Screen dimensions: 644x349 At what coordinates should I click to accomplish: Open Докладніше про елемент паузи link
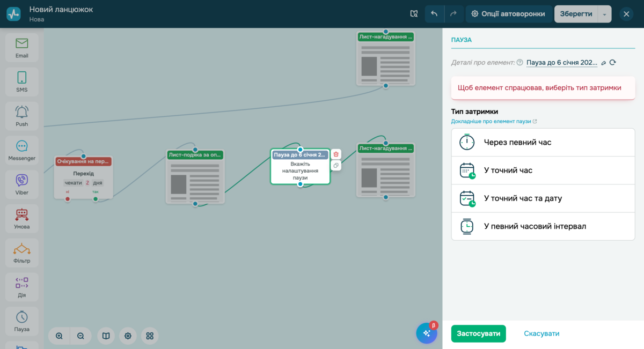pos(494,122)
